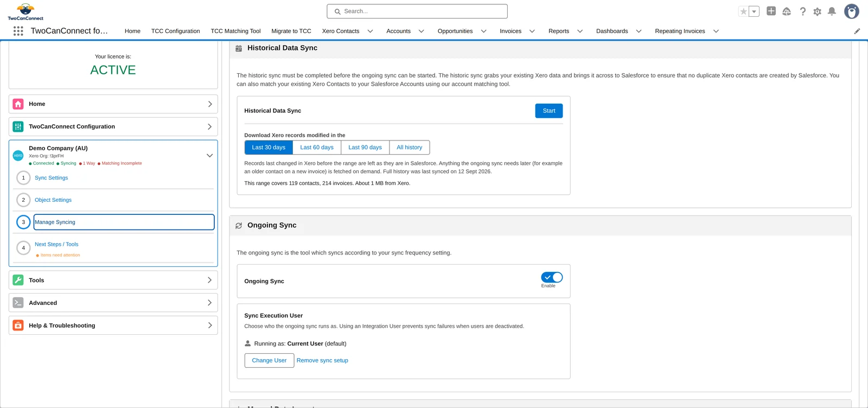
Task: Open the Xero Contacts tab dropdown chevron
Action: tap(371, 31)
